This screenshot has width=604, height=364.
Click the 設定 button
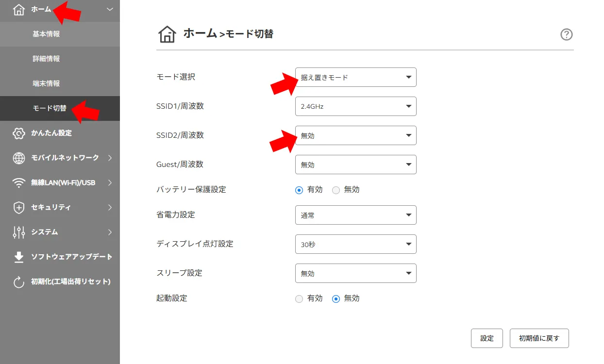(x=487, y=338)
